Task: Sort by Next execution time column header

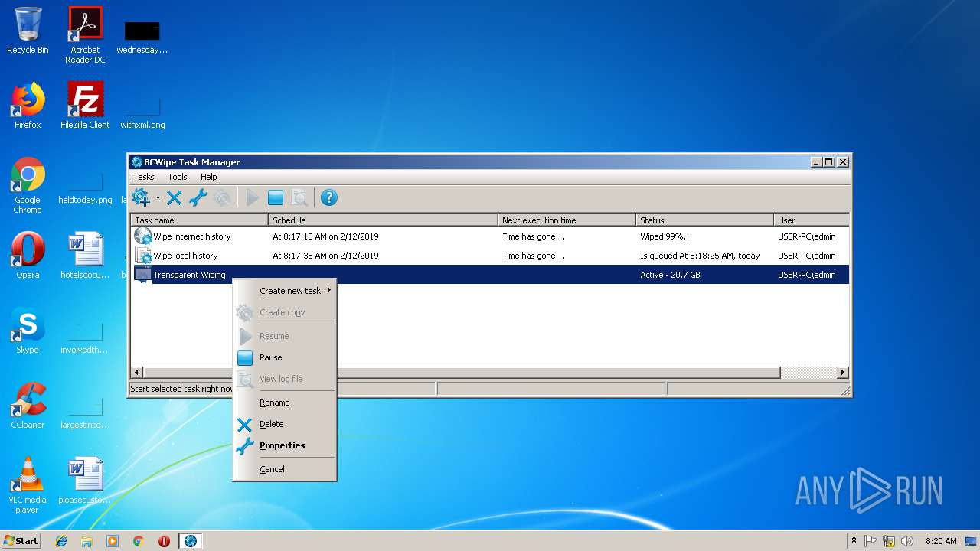Action: [567, 220]
